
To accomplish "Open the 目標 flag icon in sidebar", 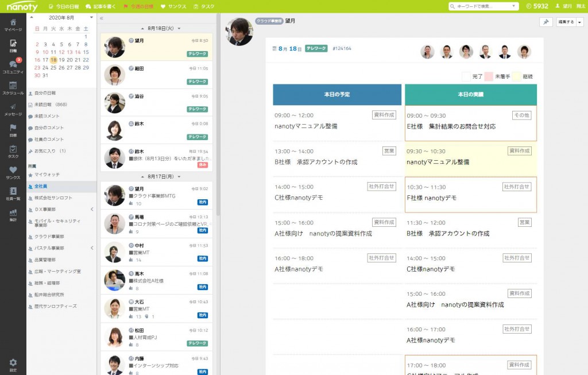I will 13,130.
